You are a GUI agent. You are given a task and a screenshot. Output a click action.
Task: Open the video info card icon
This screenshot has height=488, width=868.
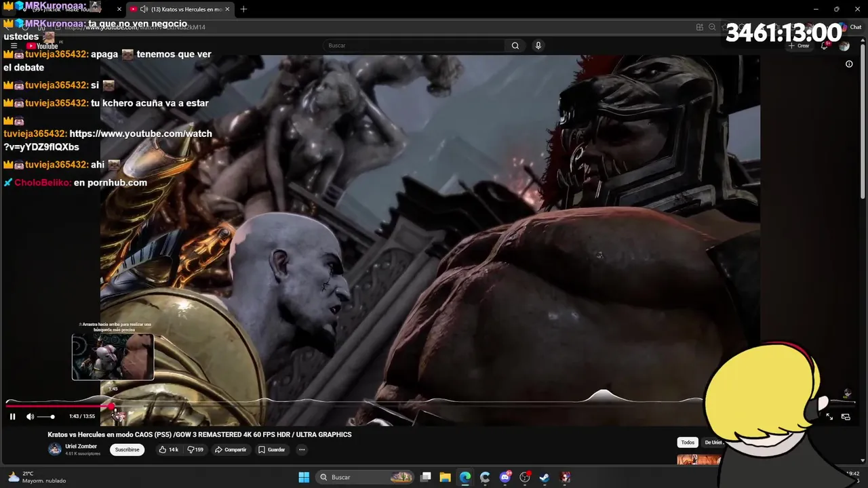[x=849, y=64]
